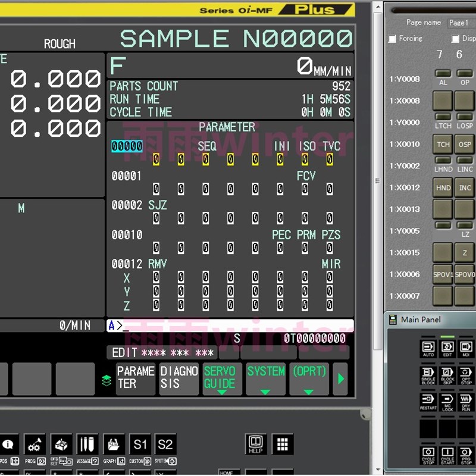
Task: Toggle the Z signal button
Action: (x=465, y=252)
